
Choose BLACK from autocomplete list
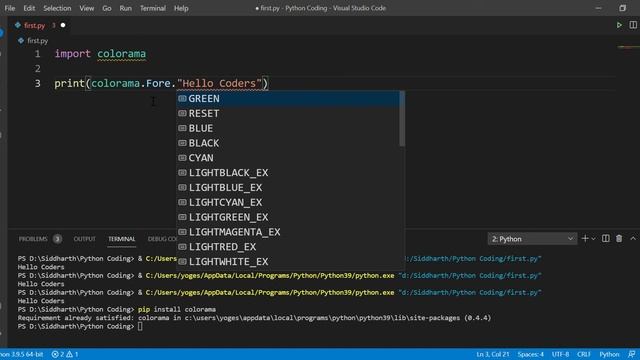tap(288, 143)
